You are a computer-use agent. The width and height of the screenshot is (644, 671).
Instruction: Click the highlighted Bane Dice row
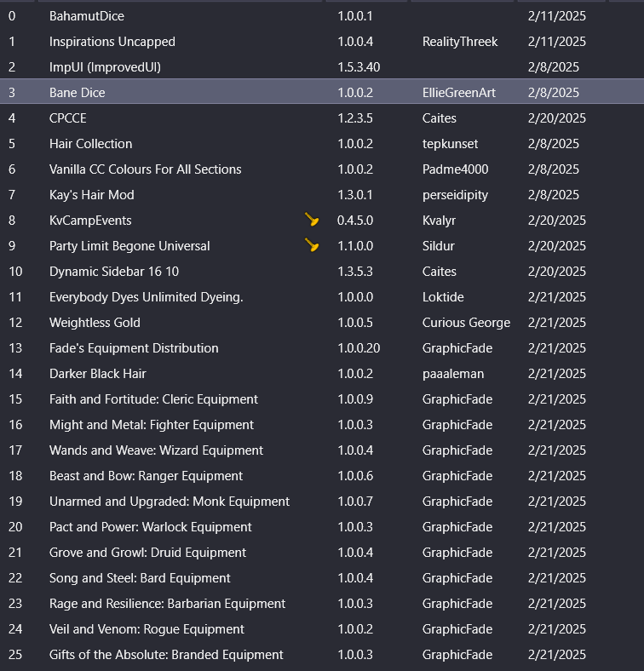coord(78,93)
